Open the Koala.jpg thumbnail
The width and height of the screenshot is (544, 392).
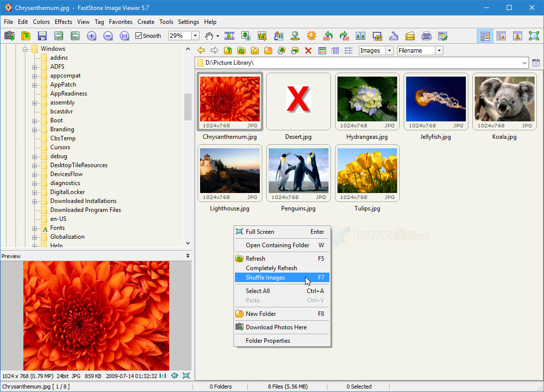click(x=504, y=98)
